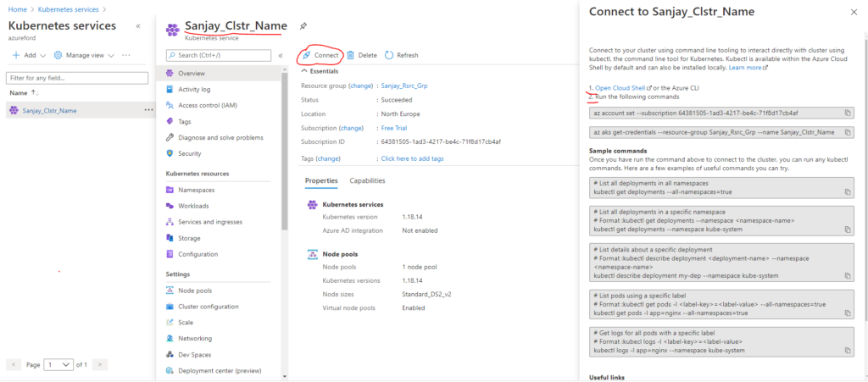Collapse the Essentials section
This screenshot has width=868, height=382.
pos(320,71)
